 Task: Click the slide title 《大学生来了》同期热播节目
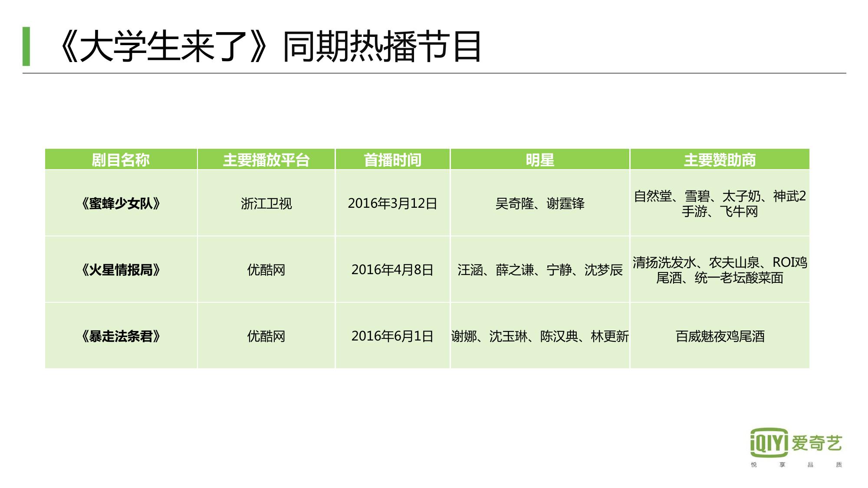point(269,47)
